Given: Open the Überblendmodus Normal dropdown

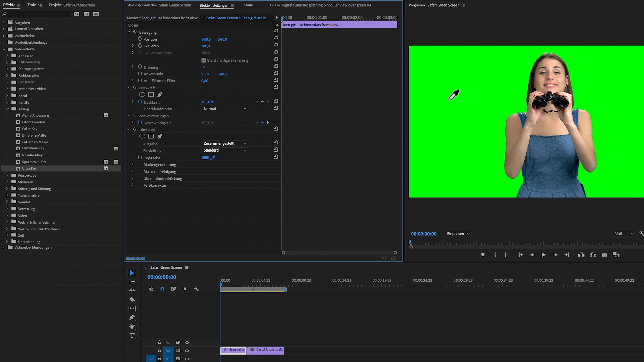Looking at the screenshot, I should [225, 109].
